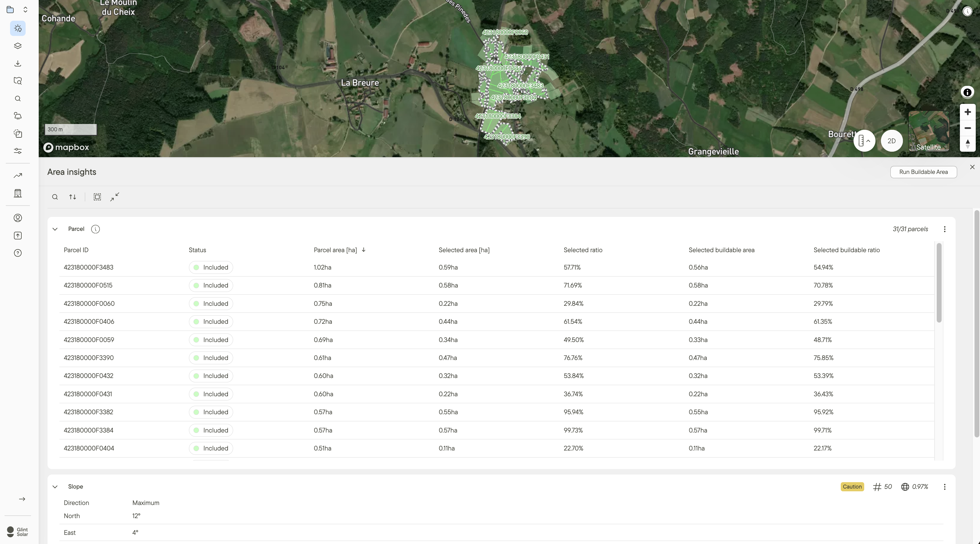Toggle Included status for parcel 423180000F3483
Screen dimensions: 980x544
point(211,267)
